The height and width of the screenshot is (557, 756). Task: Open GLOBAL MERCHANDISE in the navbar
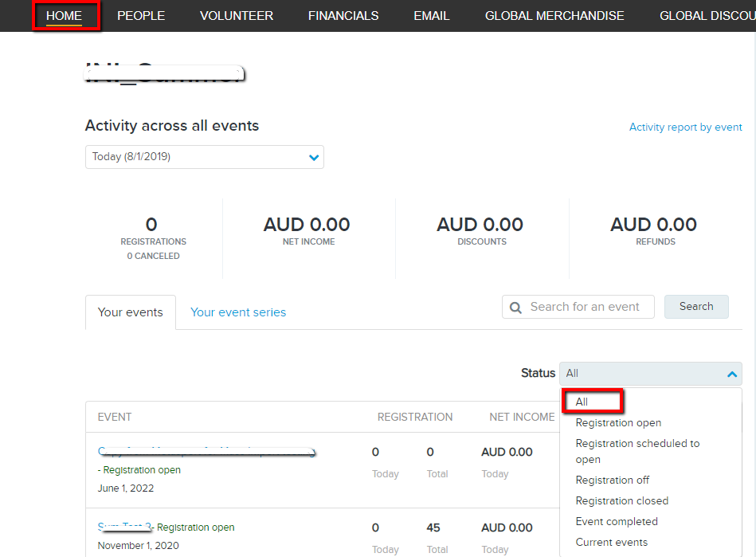coord(554,16)
